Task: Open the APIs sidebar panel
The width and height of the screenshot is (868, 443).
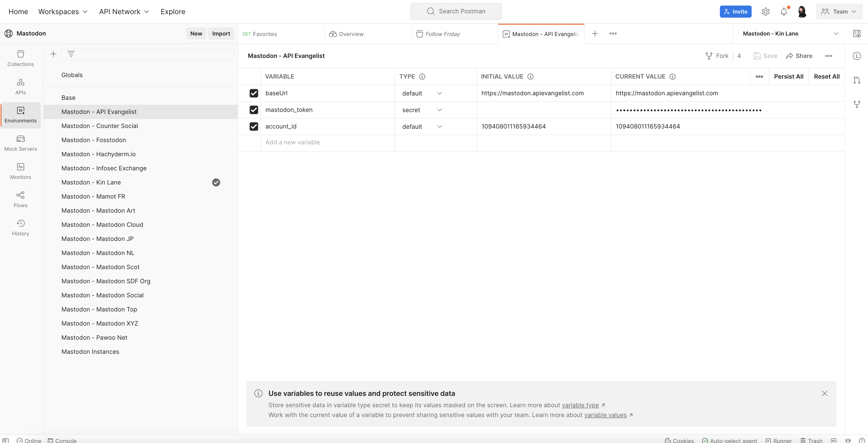Action: coord(21,87)
